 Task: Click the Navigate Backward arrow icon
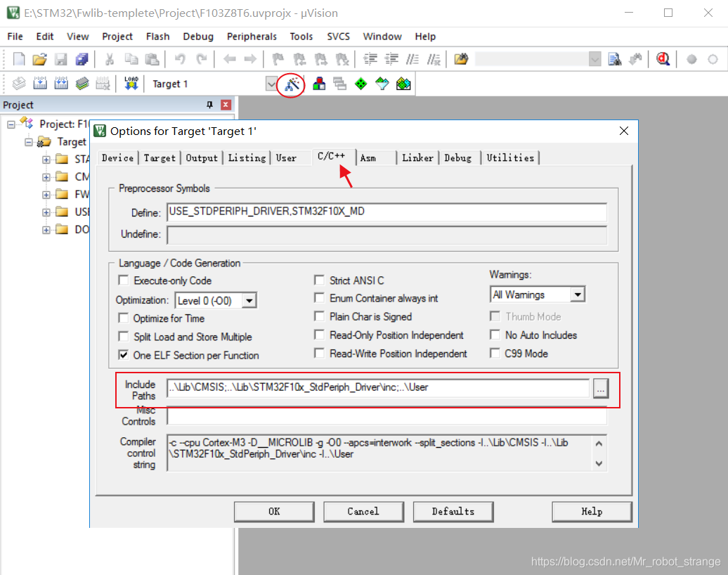tap(229, 59)
